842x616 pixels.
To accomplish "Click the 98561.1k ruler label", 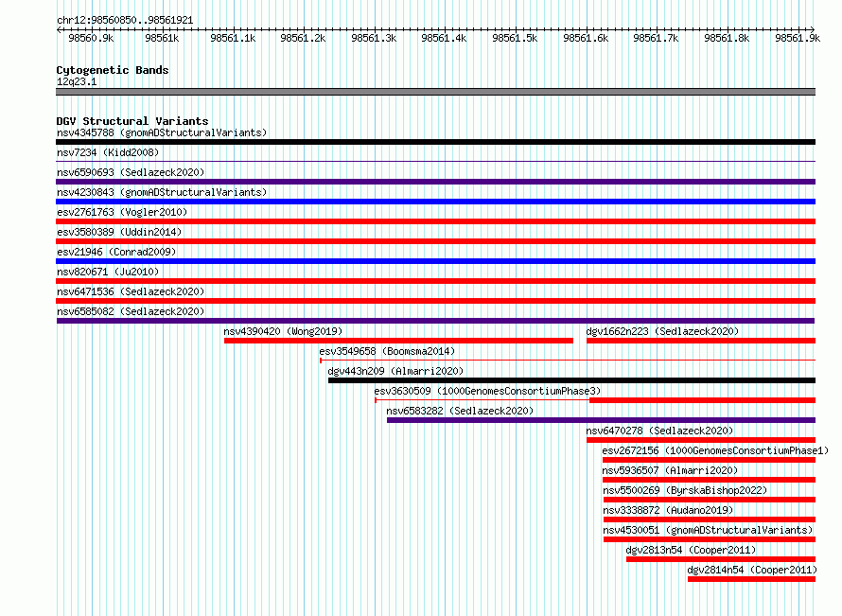I will [233, 38].
